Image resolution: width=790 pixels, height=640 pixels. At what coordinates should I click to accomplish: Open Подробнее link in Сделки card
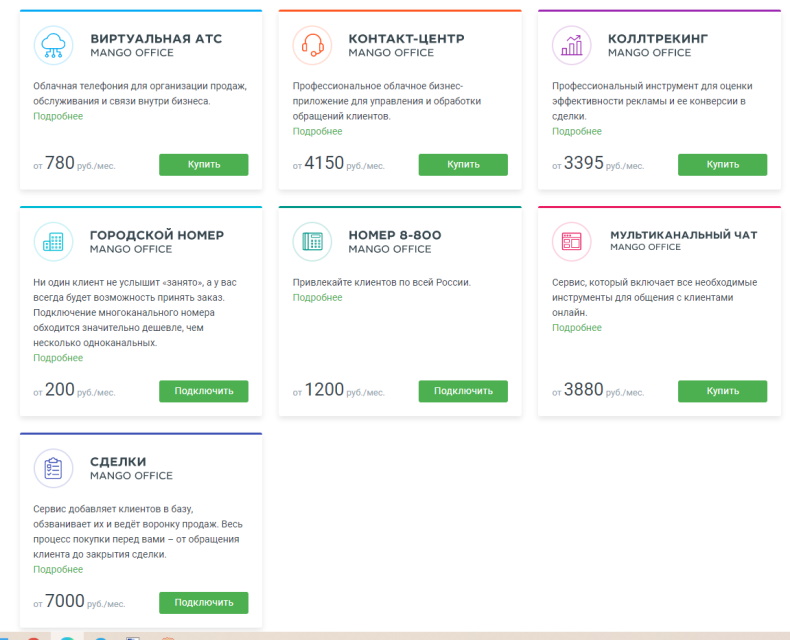58,569
